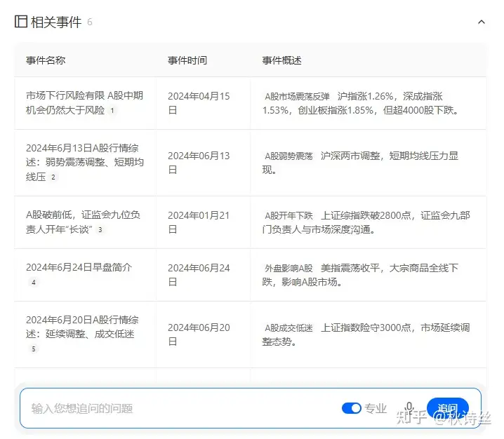Collapse the 相关事件 section with the chevron

point(481,22)
